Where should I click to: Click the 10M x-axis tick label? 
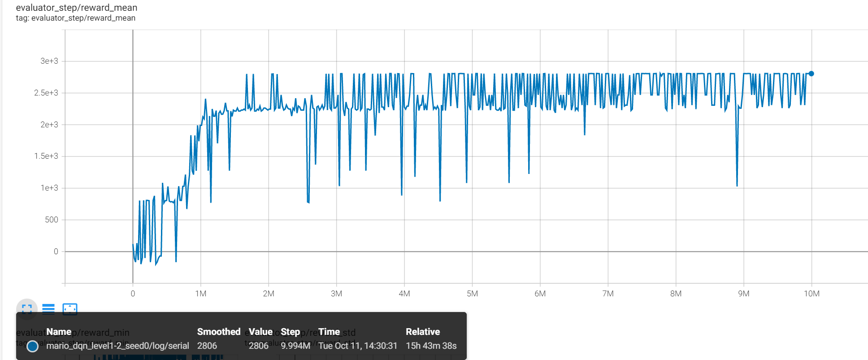pyautogui.click(x=811, y=294)
